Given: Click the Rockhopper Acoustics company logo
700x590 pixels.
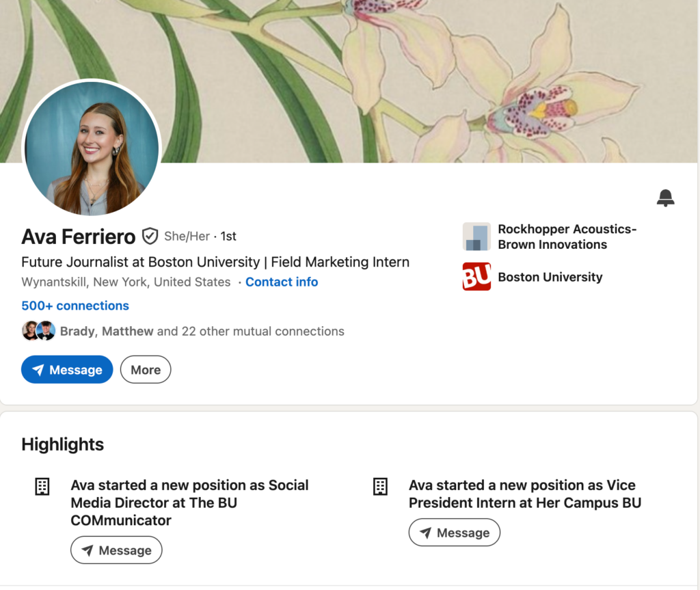Looking at the screenshot, I should click(476, 237).
